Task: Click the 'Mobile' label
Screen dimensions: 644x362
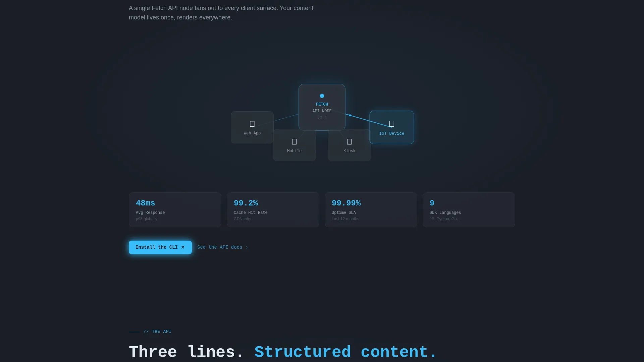Action: [x=294, y=151]
